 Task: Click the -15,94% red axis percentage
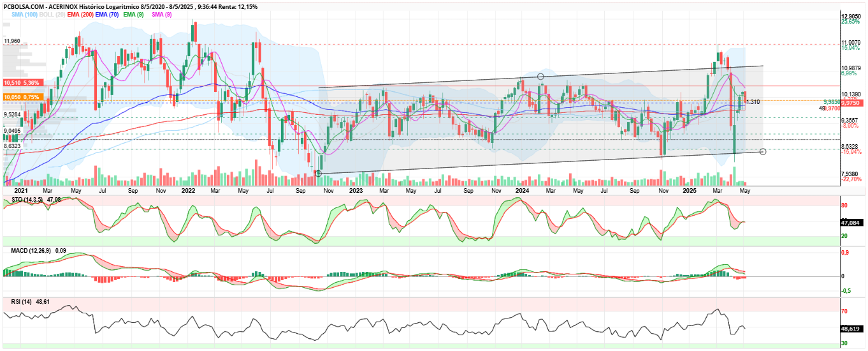(x=851, y=152)
